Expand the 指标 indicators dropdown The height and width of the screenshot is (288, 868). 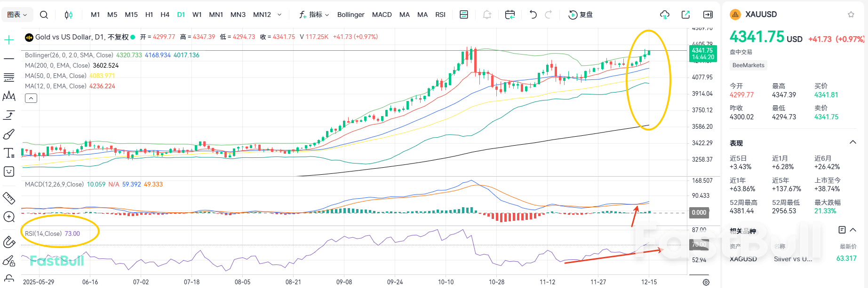point(314,15)
